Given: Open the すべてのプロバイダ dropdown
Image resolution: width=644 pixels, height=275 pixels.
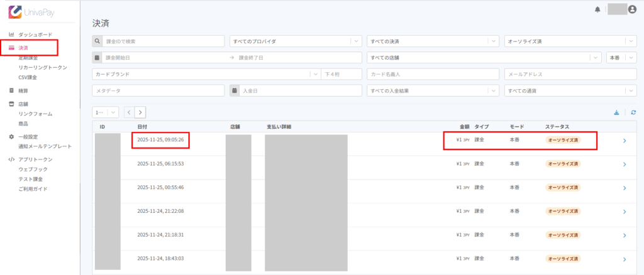Looking at the screenshot, I should (296, 41).
